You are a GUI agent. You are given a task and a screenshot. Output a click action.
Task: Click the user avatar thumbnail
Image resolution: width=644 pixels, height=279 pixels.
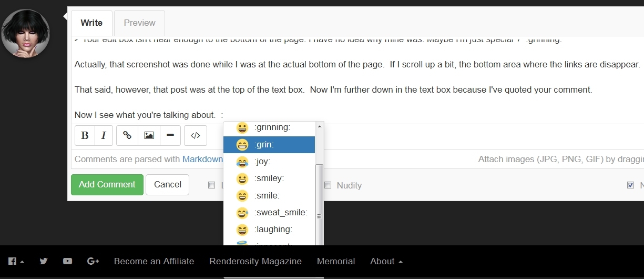26,33
